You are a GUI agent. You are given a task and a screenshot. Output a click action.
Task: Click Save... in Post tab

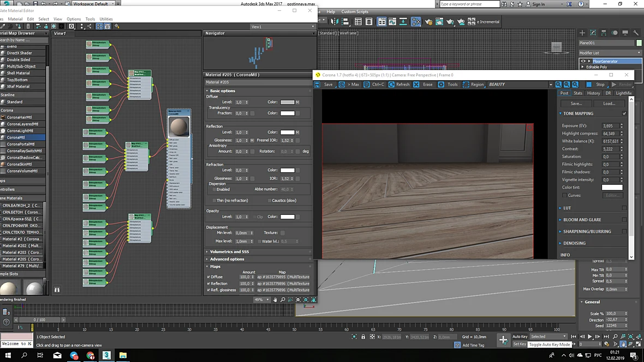tap(576, 104)
